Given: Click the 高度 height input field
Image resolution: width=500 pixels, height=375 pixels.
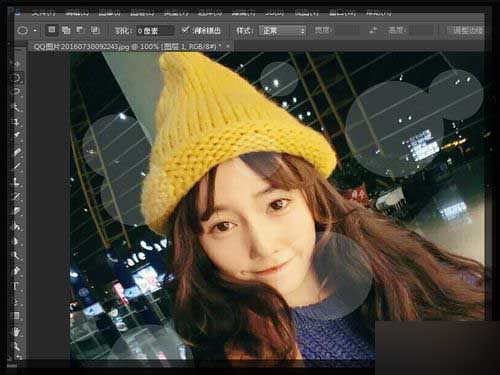Looking at the screenshot, I should [x=421, y=31].
